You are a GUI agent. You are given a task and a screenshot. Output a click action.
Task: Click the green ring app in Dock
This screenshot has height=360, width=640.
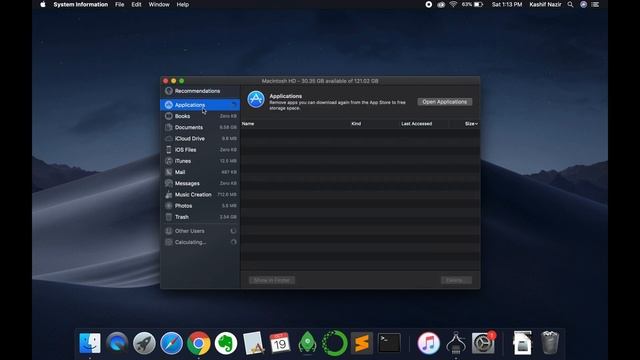pyautogui.click(x=335, y=343)
